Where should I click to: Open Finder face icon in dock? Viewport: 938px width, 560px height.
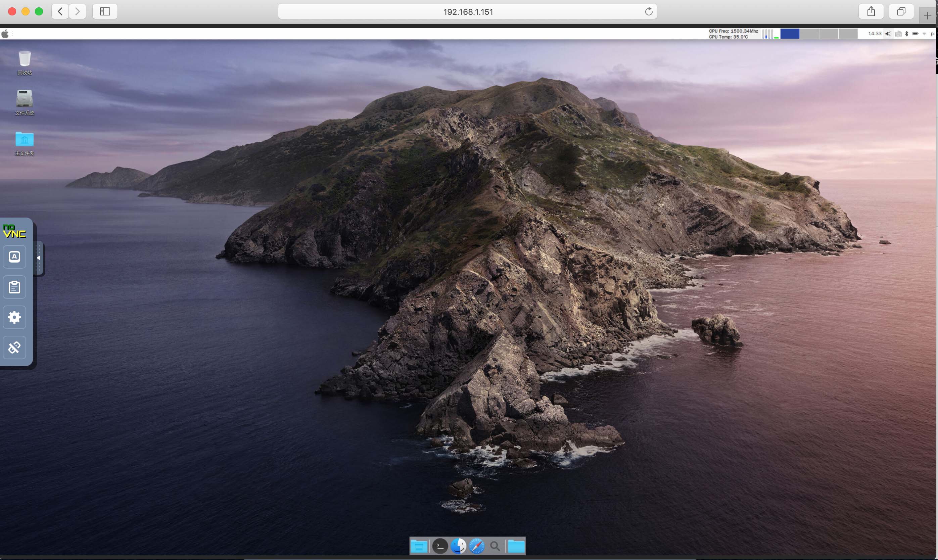[459, 546]
